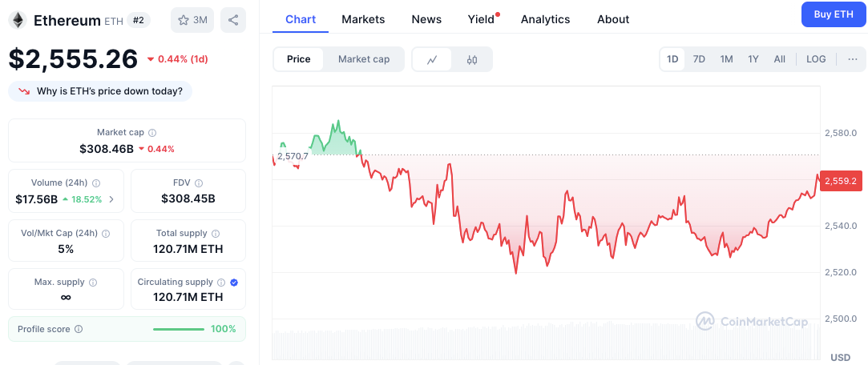
Task: Expand the Volume (24h) details chevron
Action: tap(111, 199)
